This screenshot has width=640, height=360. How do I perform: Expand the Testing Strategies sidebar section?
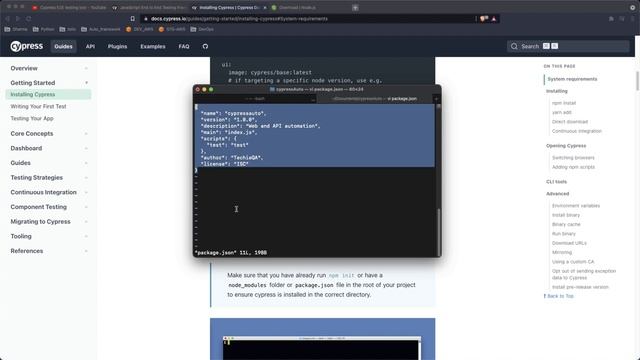click(x=49, y=178)
